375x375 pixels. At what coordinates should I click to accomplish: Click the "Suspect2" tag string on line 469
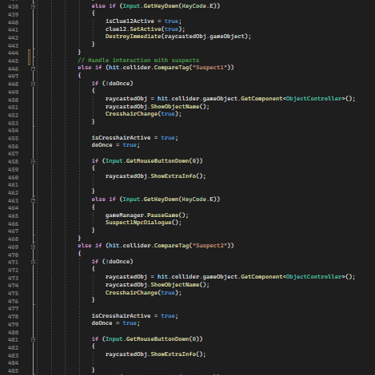tap(210, 245)
